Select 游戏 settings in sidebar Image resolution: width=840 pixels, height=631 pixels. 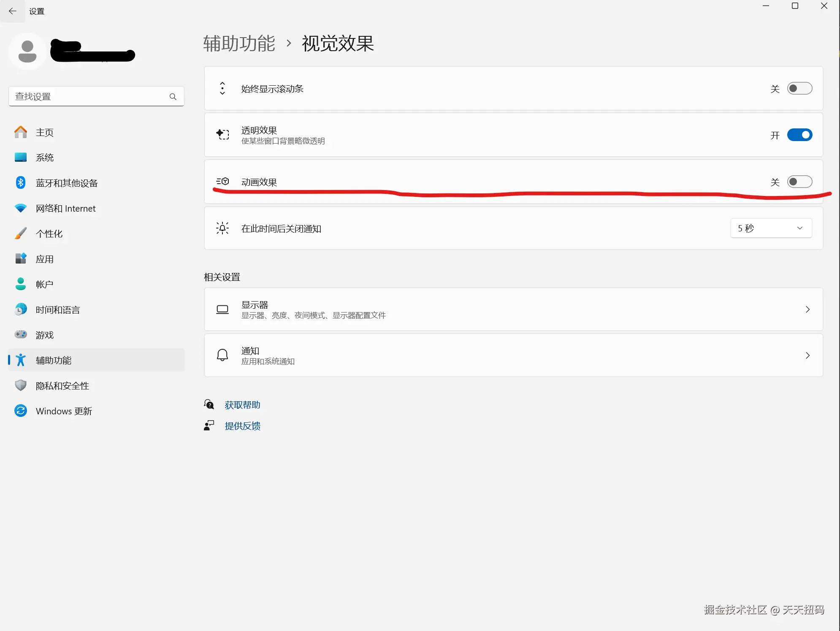coord(44,335)
